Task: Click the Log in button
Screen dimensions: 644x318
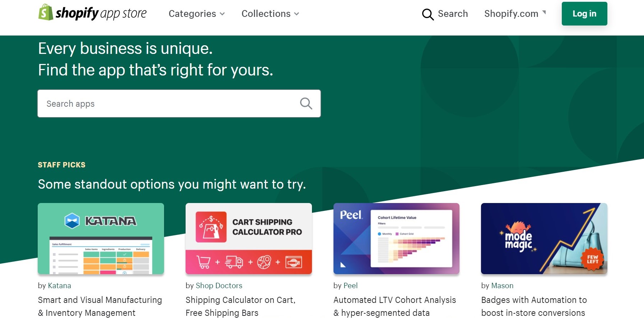Action: (584, 14)
